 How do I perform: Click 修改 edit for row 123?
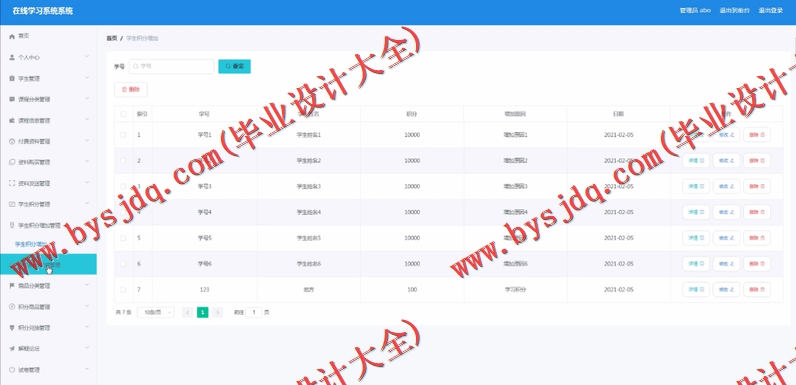pyautogui.click(x=726, y=290)
